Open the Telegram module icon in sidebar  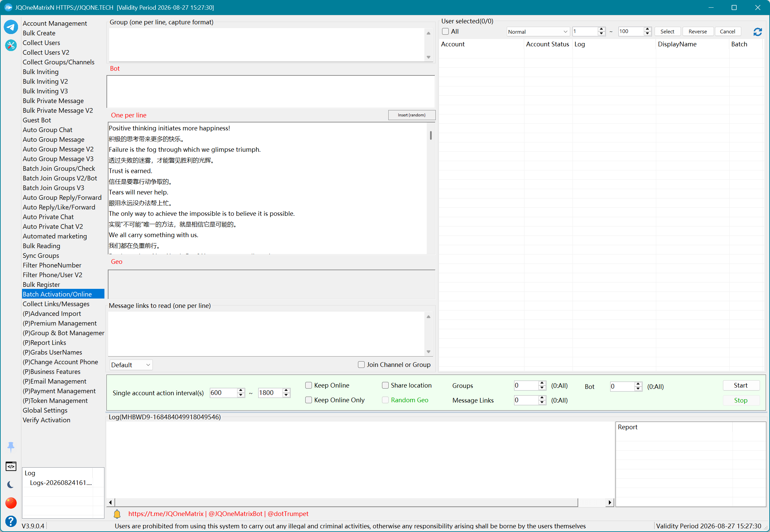(x=11, y=27)
